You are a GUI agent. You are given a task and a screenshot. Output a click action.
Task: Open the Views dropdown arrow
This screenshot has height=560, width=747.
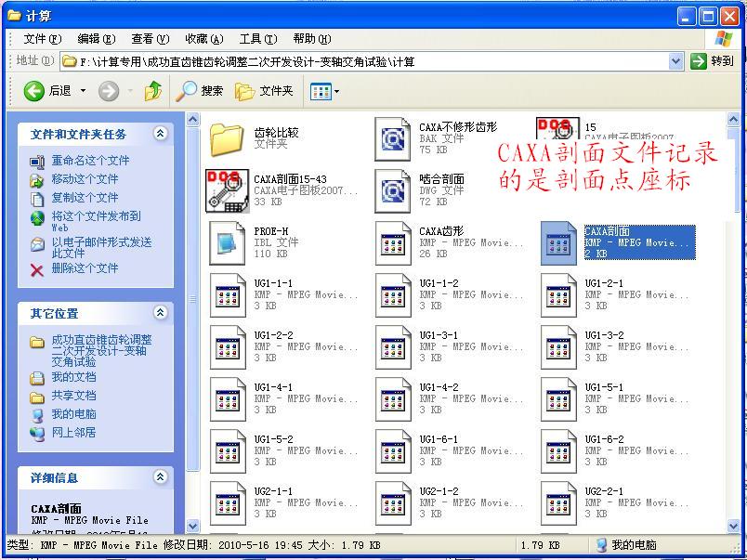[x=337, y=91]
